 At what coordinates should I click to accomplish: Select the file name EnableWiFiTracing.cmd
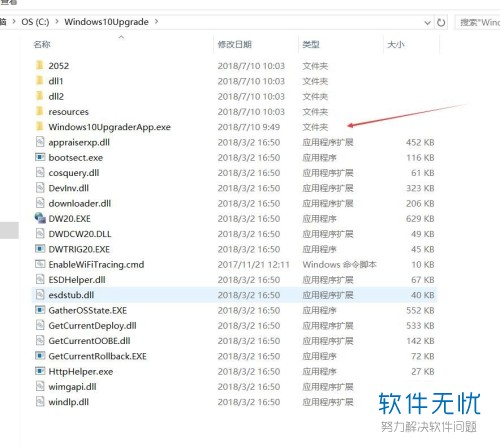tap(96, 265)
